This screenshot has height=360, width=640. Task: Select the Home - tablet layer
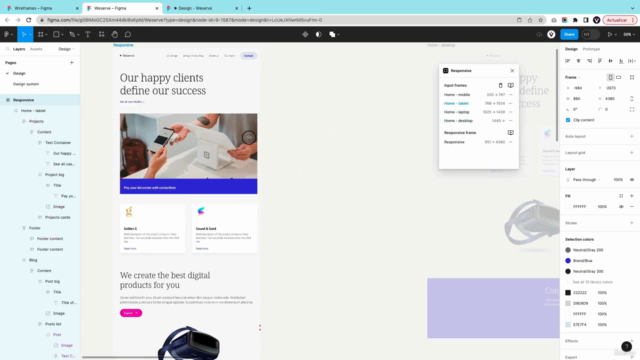[33, 111]
